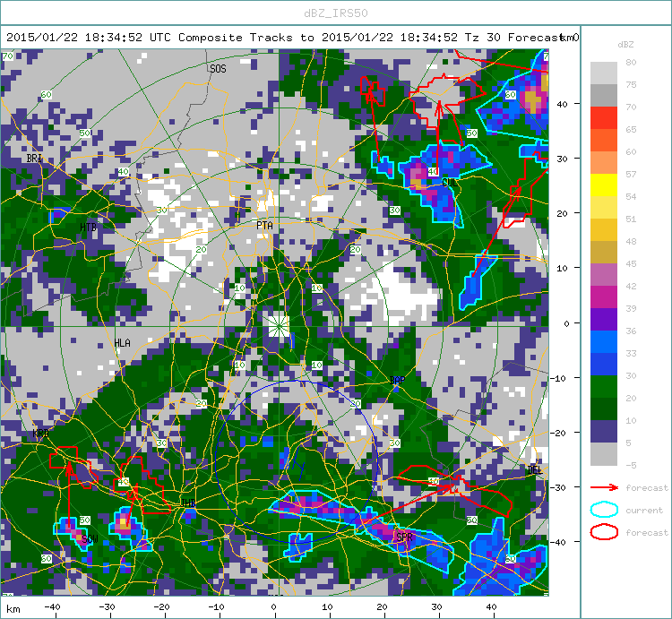Click the SOW station label
This screenshot has width=672, height=619.
(90, 538)
